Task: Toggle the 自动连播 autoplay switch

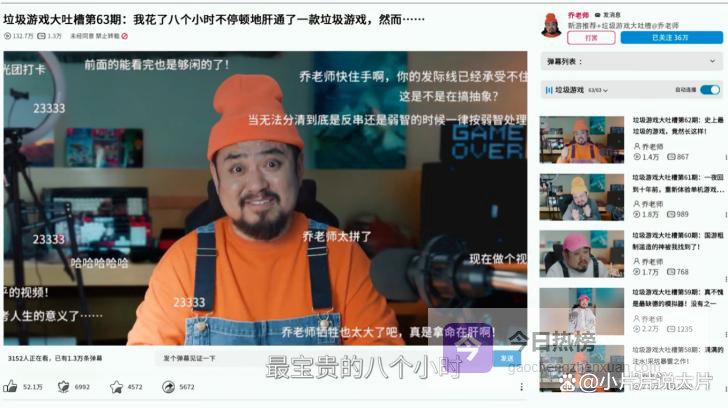Action: coord(709,90)
